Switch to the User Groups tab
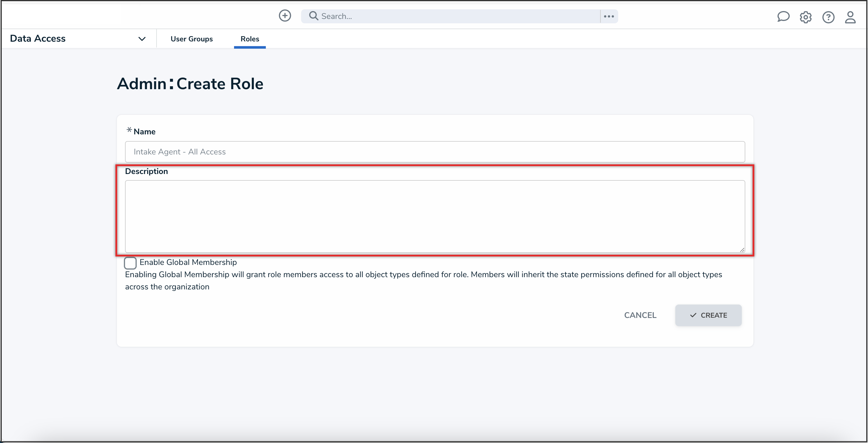This screenshot has width=868, height=443. pos(192,39)
